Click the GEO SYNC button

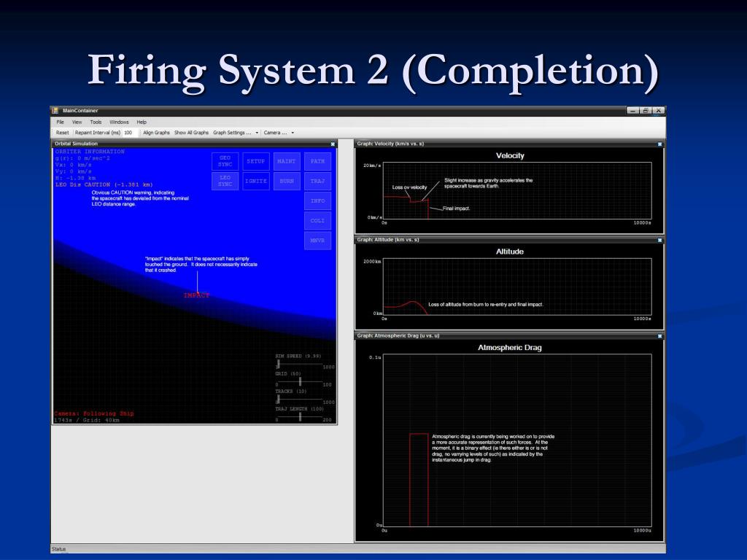coord(225,161)
